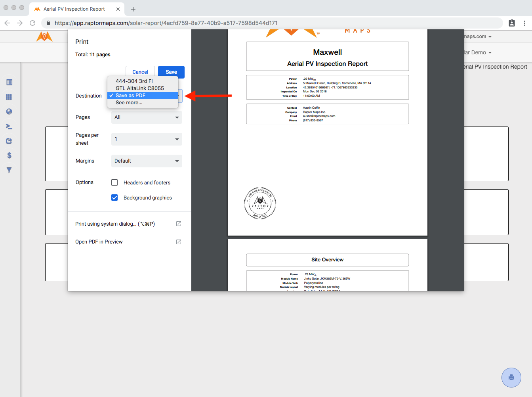Screen dimensions: 532x397
Task: Open the table view icon in left sidebar
Action: [9, 82]
